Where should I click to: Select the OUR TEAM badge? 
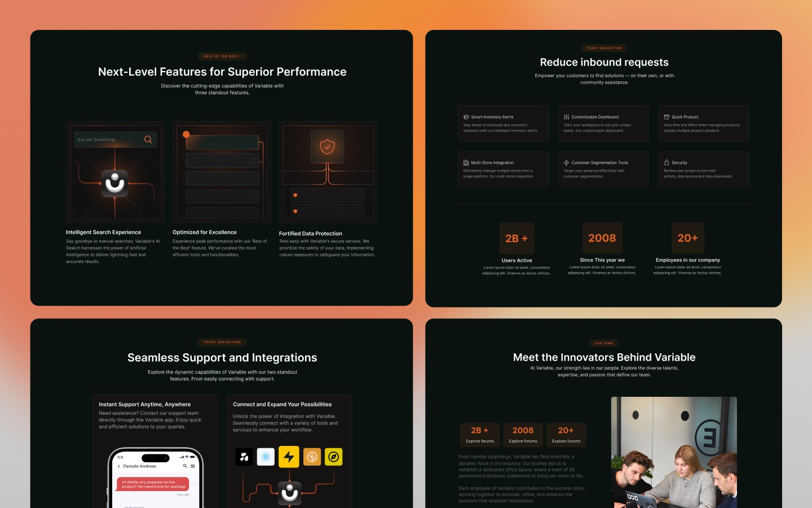603,343
